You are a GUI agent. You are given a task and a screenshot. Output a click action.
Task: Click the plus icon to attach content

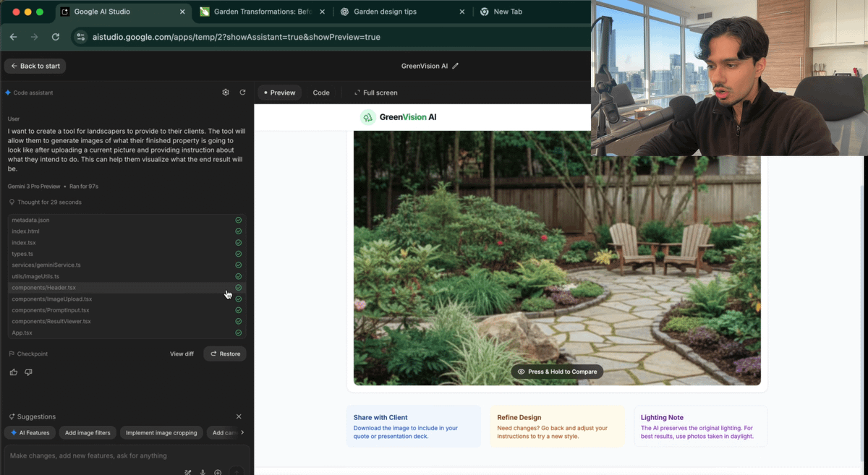tap(218, 473)
